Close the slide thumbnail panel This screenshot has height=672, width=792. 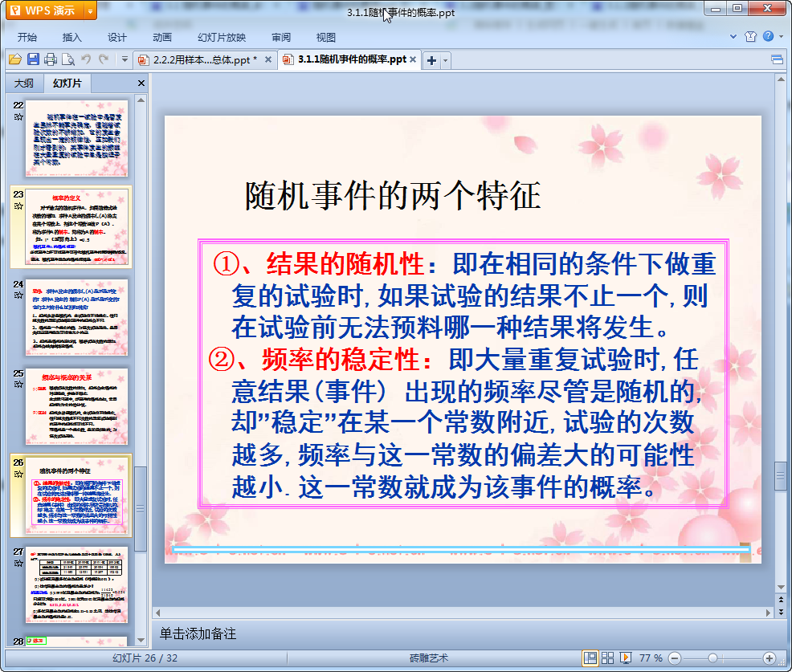(141, 83)
